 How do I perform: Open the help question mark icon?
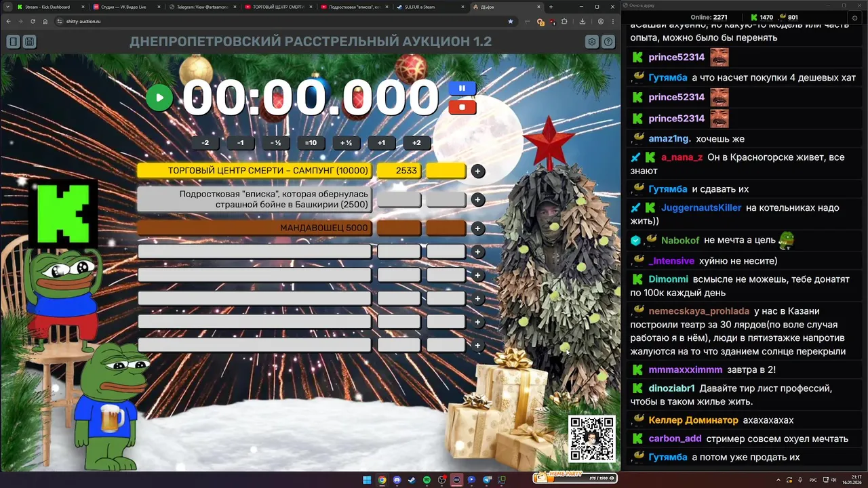point(608,42)
